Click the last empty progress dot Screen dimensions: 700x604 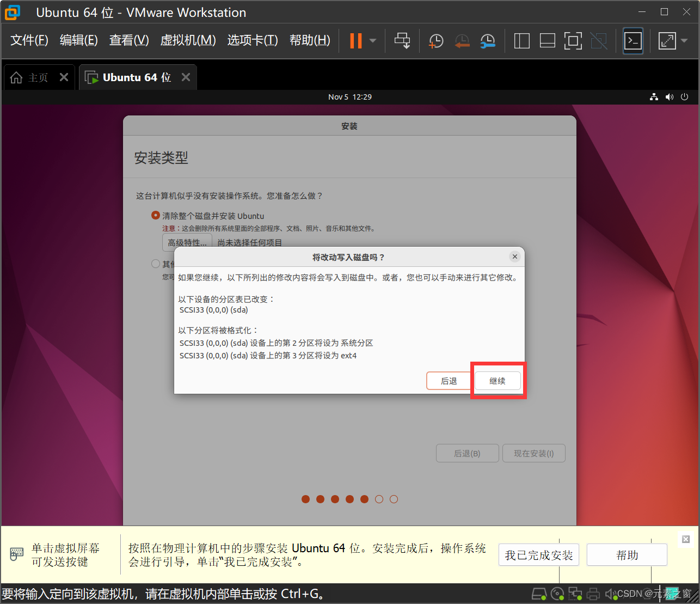[394, 499]
